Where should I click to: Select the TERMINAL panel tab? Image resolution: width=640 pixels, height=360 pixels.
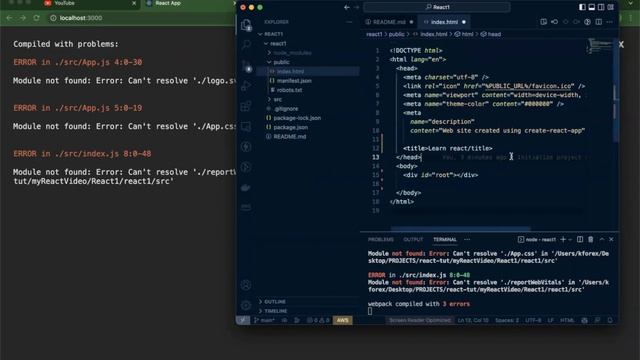[445, 240]
